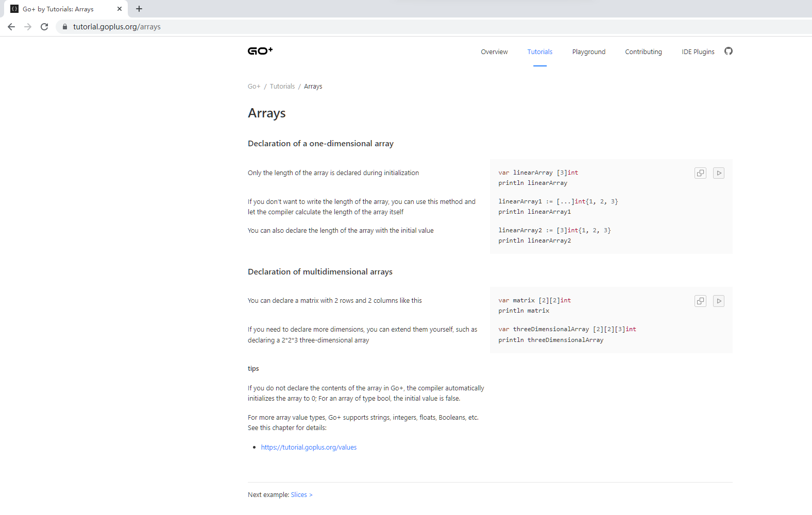Open the Playground nav item
This screenshot has width=812, height=515.
click(589, 52)
